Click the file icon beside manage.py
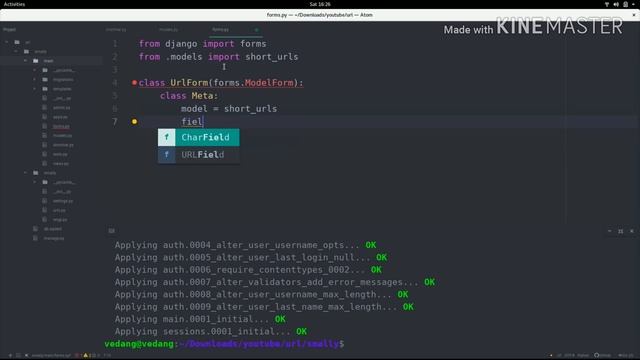The width and height of the screenshot is (640, 360). coord(35,238)
